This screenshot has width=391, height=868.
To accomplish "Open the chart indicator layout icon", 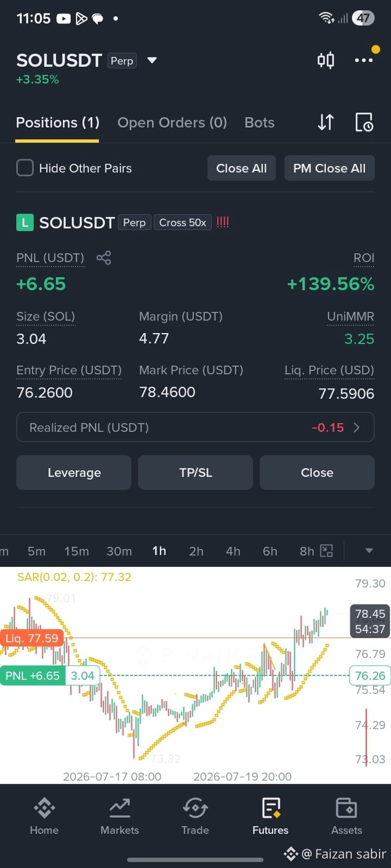I will [x=326, y=551].
